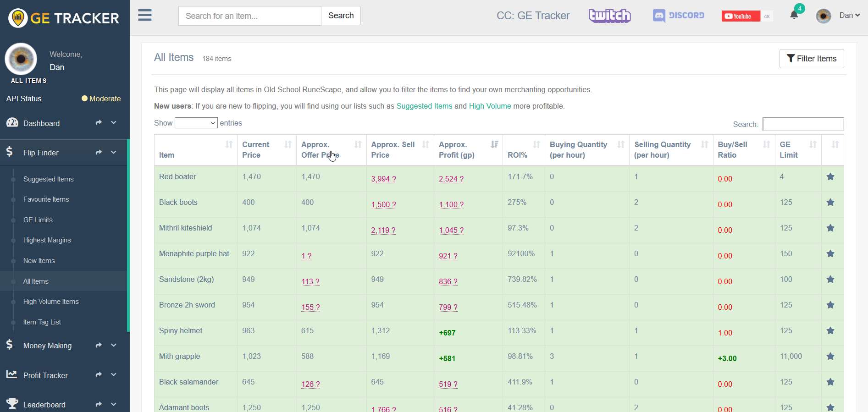Sort by Approx. Profit (gp) column
The image size is (868, 412).
[468, 150]
